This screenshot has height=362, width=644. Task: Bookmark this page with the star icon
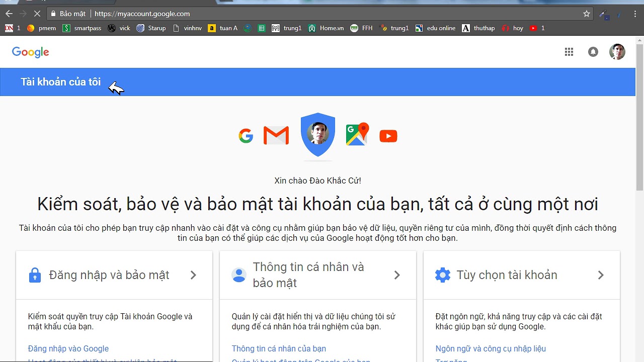pyautogui.click(x=587, y=14)
